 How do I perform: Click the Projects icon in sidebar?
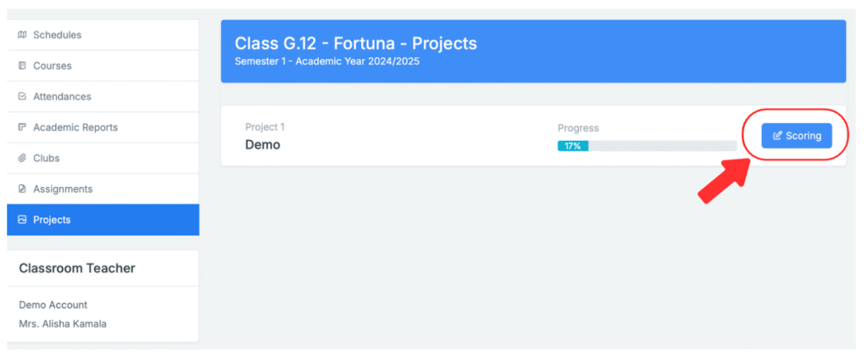coord(22,220)
